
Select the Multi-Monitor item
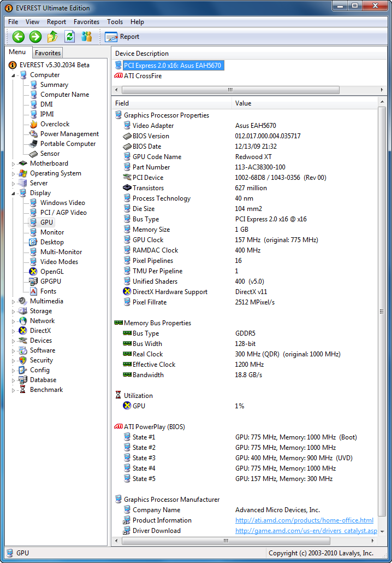(x=61, y=252)
